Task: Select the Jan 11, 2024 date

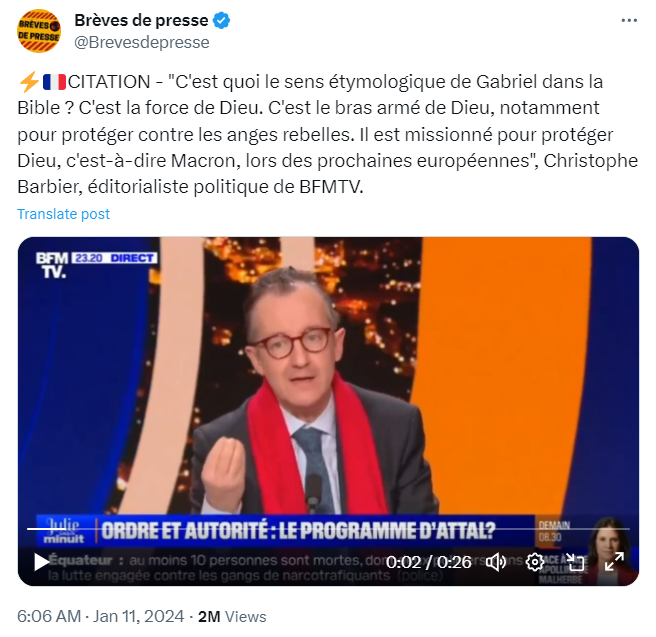Action: (138, 617)
